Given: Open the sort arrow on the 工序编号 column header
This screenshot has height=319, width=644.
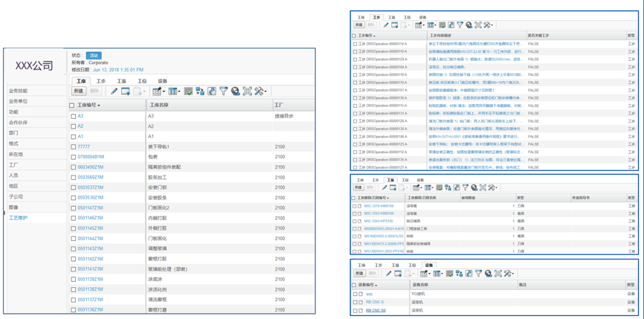Looking at the screenshot, I should click(99, 106).
